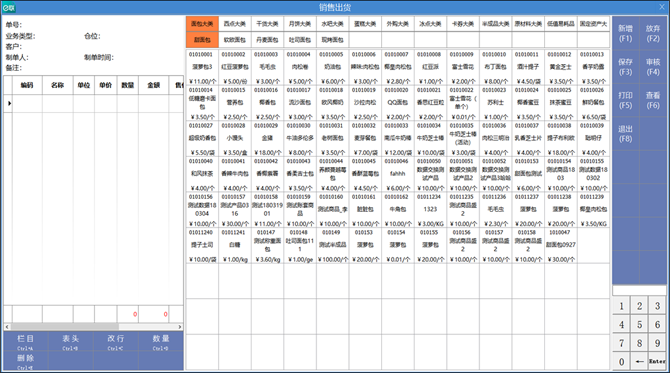Add product 01010002 红豆菠萝包

coord(235,67)
